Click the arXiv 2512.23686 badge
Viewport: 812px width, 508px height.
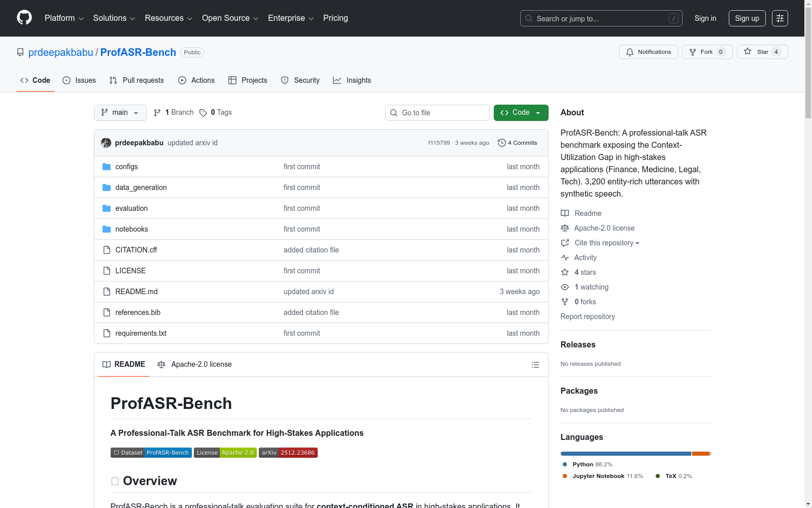[288, 453]
